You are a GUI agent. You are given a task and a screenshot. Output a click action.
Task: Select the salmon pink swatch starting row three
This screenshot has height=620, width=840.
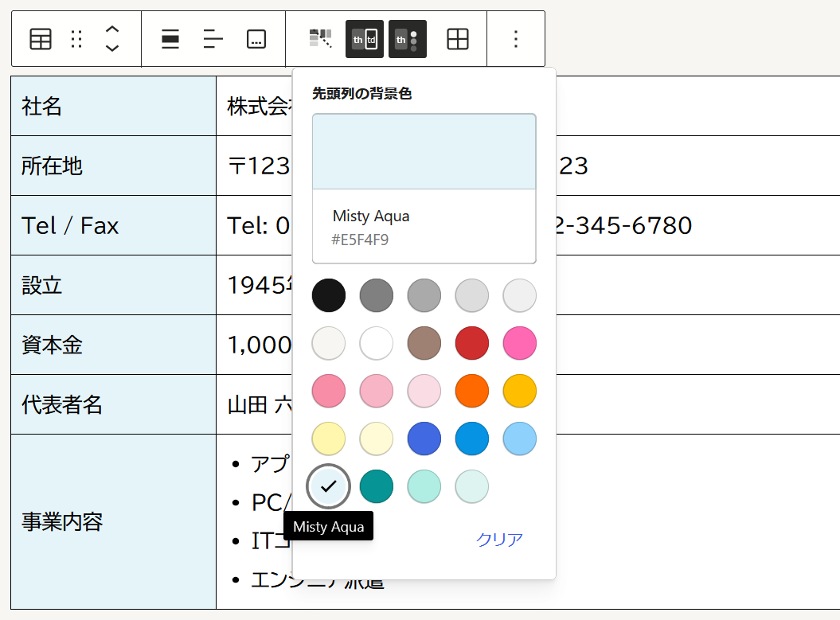click(x=328, y=391)
